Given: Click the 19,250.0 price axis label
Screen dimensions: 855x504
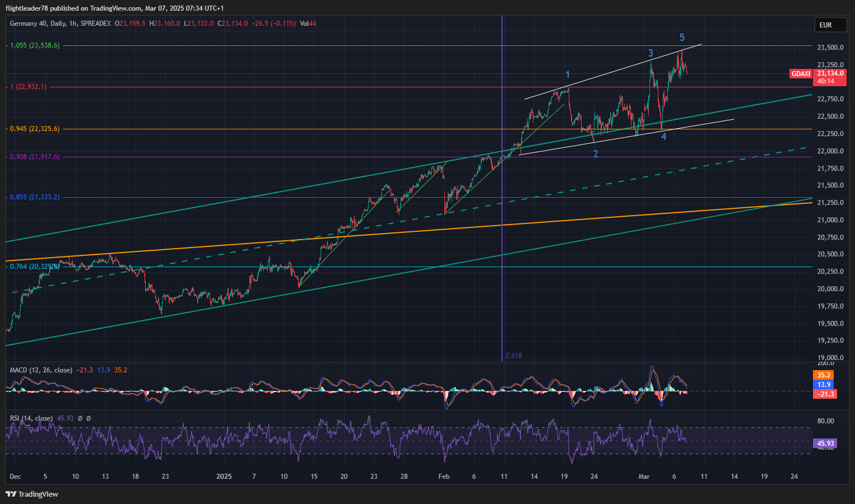Looking at the screenshot, I should click(830, 340).
